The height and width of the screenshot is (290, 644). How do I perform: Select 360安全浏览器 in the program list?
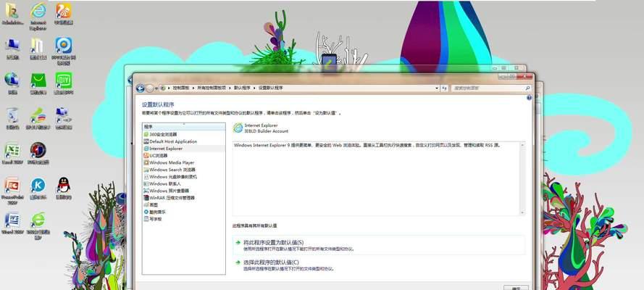(x=184, y=134)
